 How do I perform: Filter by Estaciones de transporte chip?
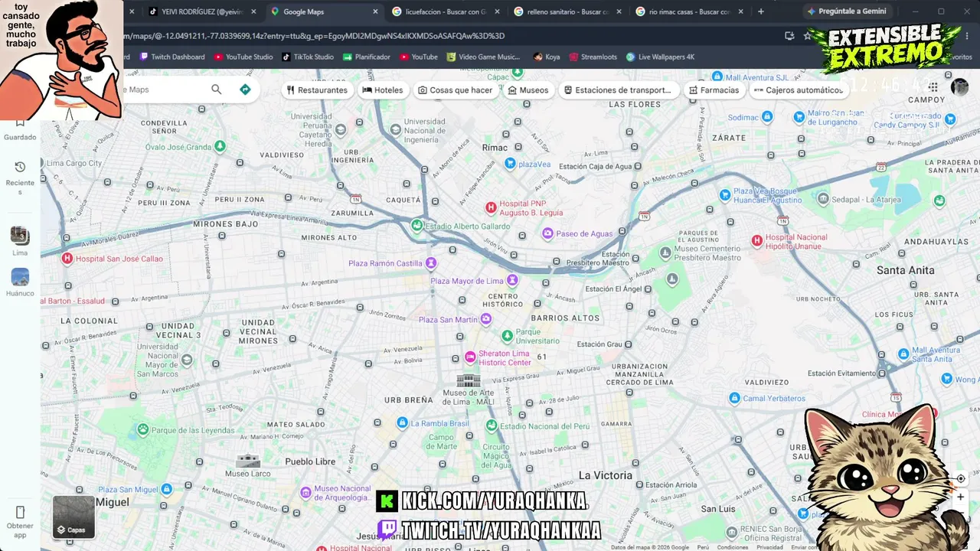pyautogui.click(x=618, y=90)
